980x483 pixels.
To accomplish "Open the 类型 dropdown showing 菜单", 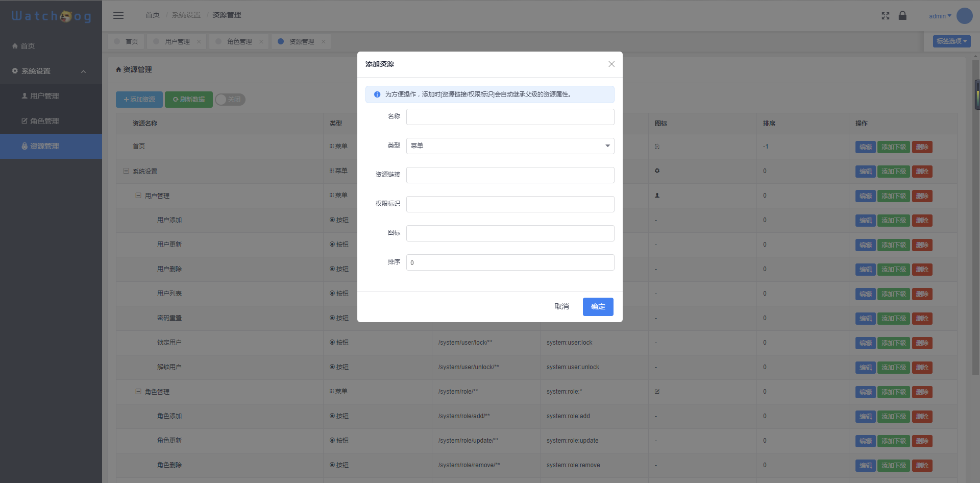I will coord(510,146).
